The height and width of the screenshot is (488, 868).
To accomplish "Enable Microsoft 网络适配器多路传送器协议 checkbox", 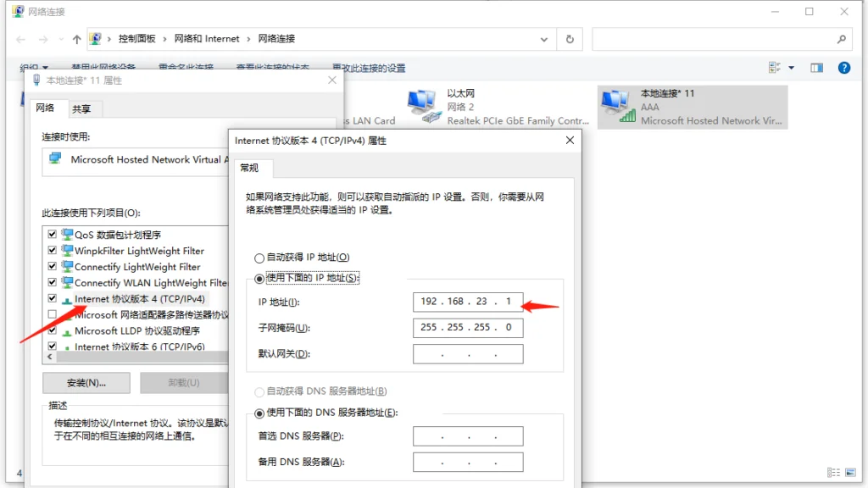I will click(x=53, y=315).
